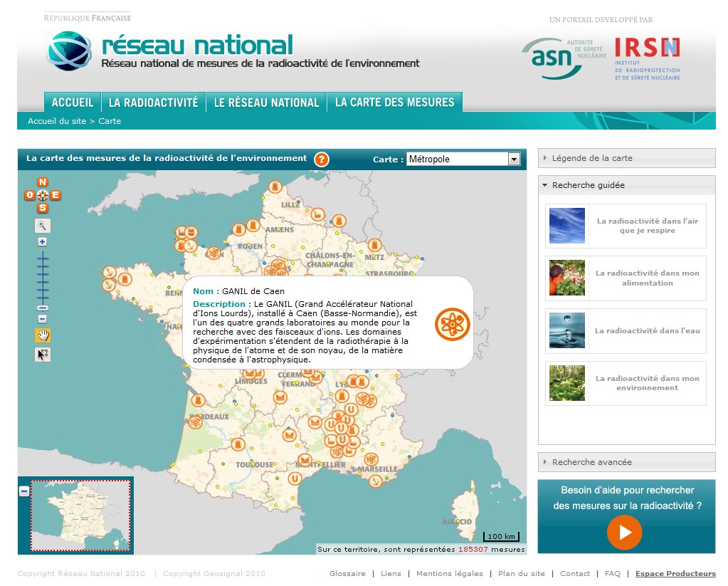Viewport: 728px width, 586px height.
Task: Open Plan du site footer link
Action: pyautogui.click(x=522, y=573)
